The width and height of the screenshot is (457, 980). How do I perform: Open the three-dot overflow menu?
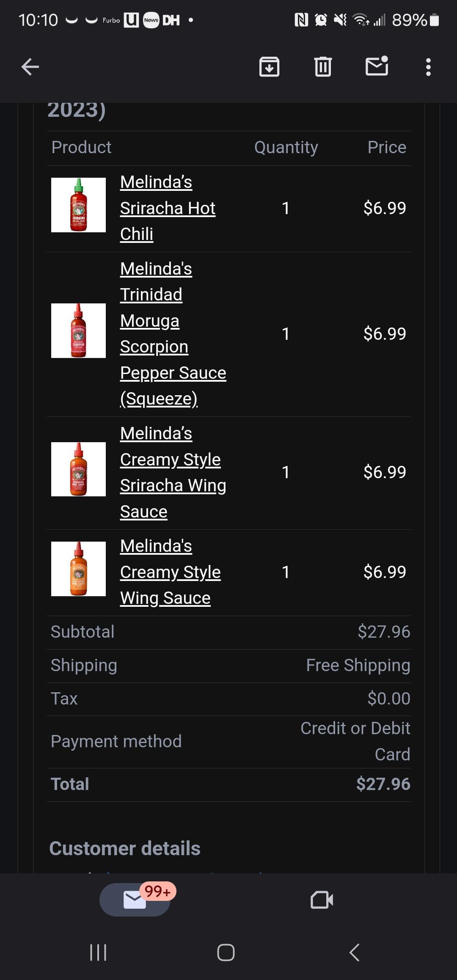pyautogui.click(x=428, y=67)
